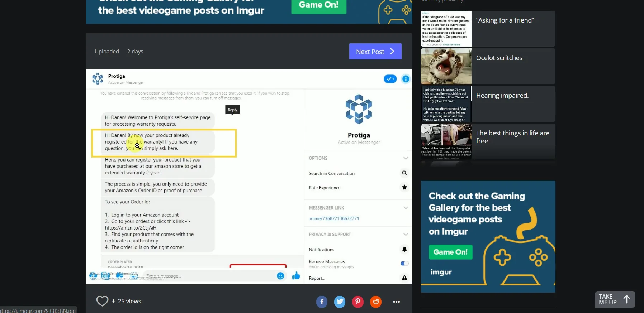Click the Volvo seat belt thumbnail

446,141
